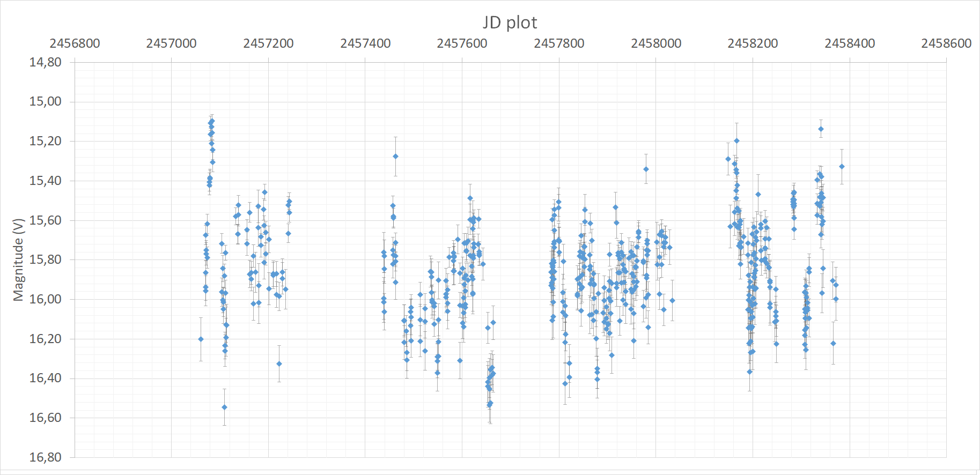Click x-axis label 2457800

tap(559, 43)
